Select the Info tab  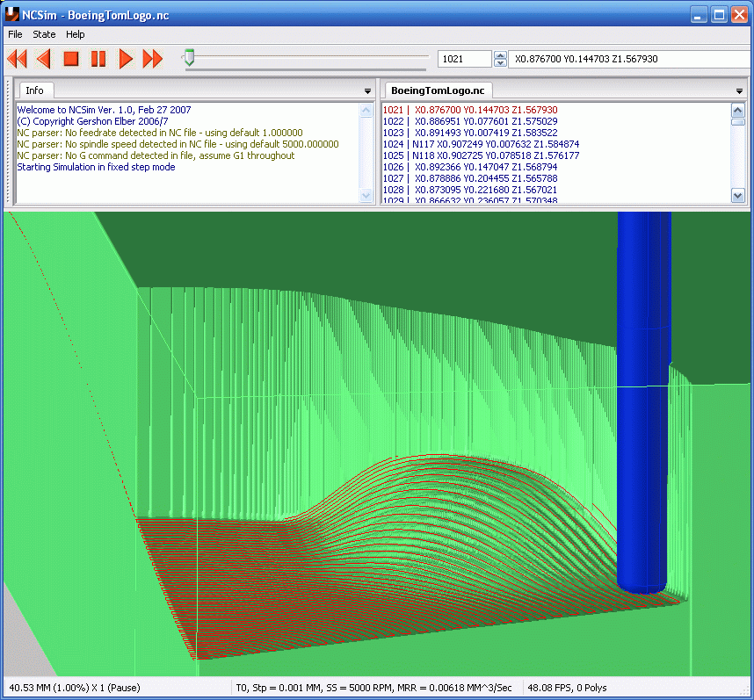point(34,90)
